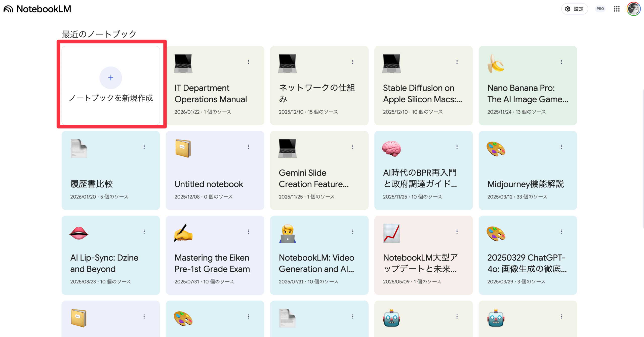Click the writing-hand emoji on Eiken exam card
The height and width of the screenshot is (337, 644).
(183, 233)
